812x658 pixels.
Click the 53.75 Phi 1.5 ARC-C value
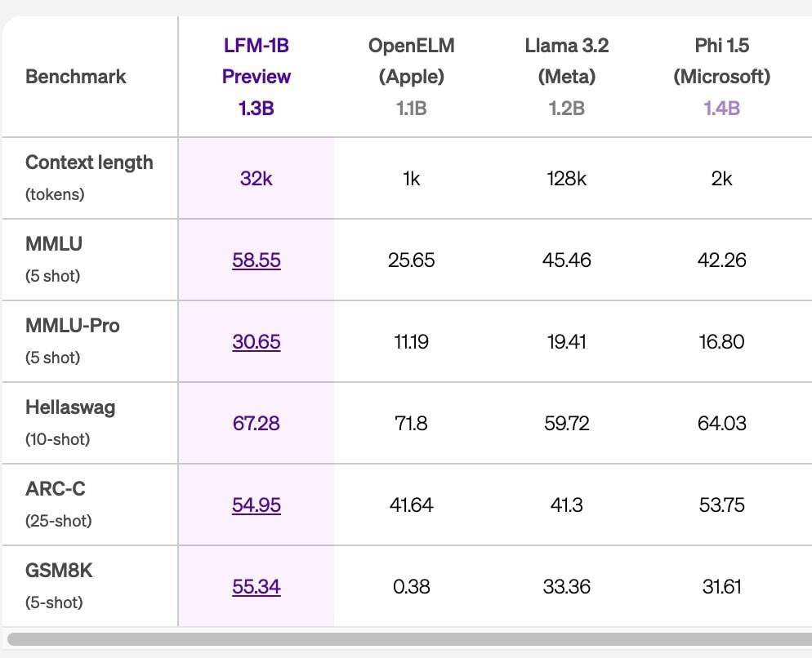(721, 505)
